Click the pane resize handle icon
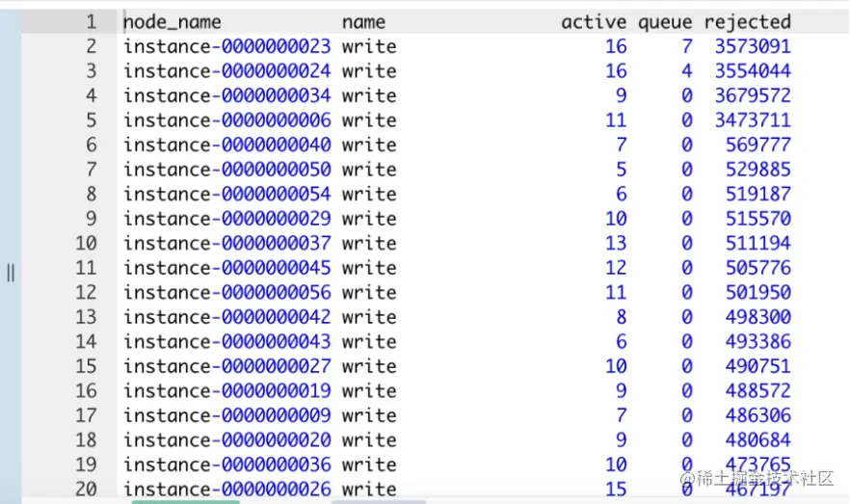Image resolution: width=850 pixels, height=504 pixels. pos(11,273)
